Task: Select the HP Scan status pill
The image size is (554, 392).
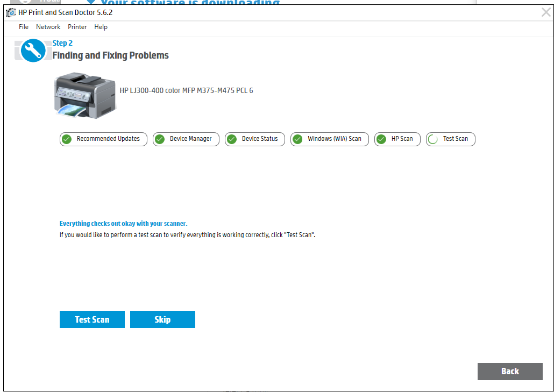Action: [x=397, y=139]
